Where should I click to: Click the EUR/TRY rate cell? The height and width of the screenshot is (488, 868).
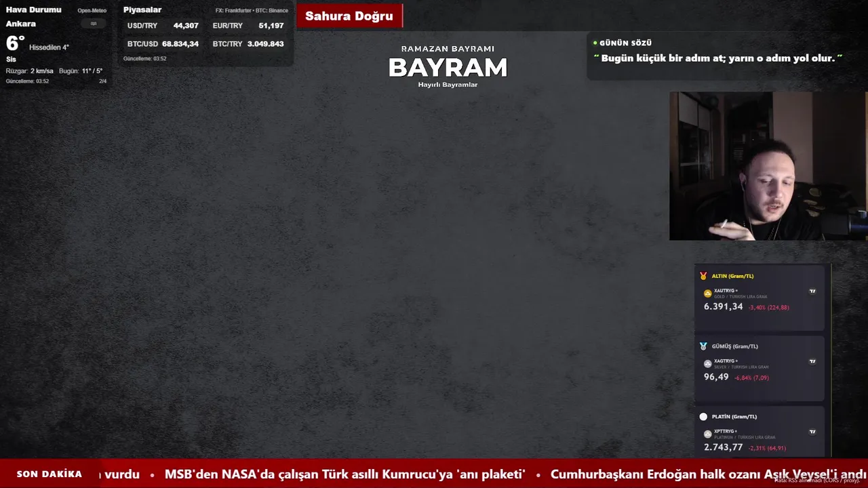248,26
